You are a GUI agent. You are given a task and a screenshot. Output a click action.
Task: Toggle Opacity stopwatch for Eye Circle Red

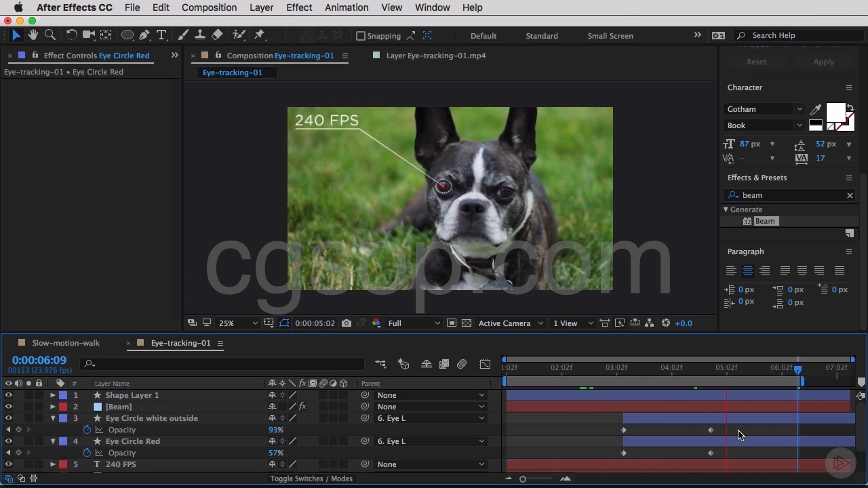tap(87, 453)
